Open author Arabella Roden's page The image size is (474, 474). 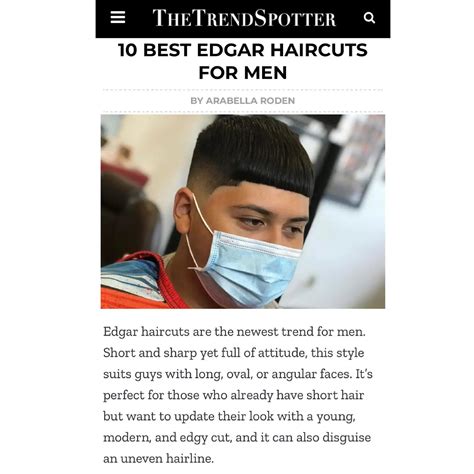point(250,101)
